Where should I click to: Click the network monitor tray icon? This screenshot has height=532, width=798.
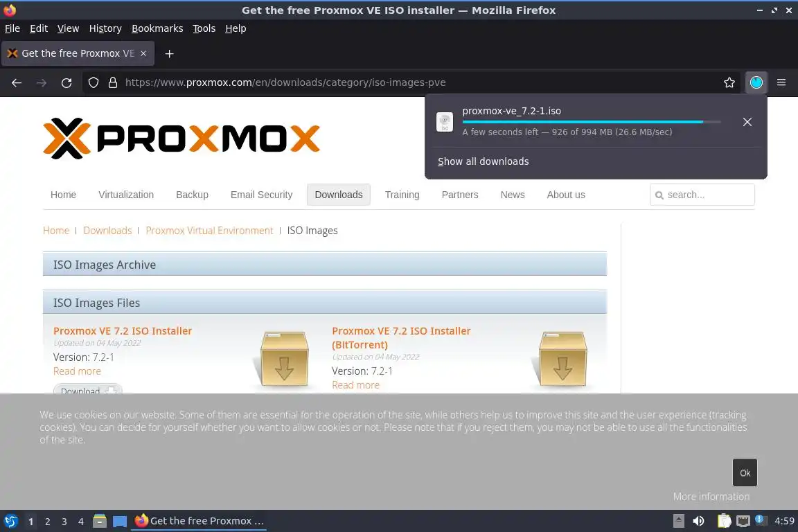click(743, 521)
